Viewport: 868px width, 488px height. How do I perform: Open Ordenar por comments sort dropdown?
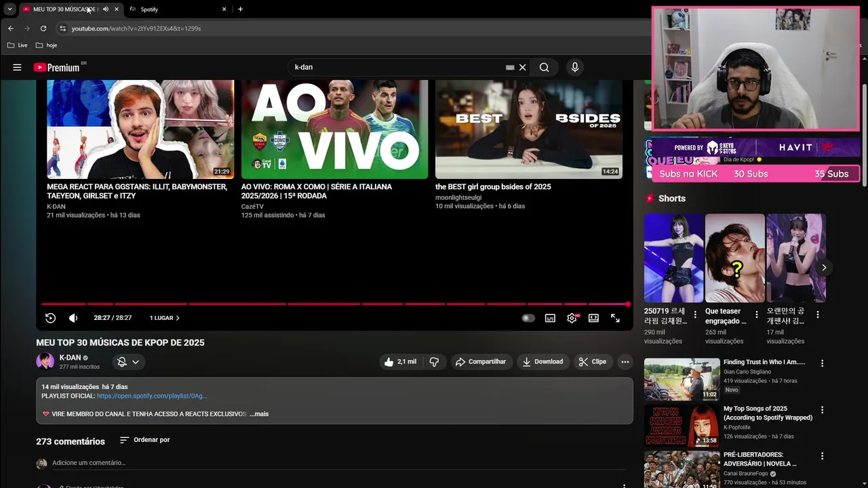144,440
